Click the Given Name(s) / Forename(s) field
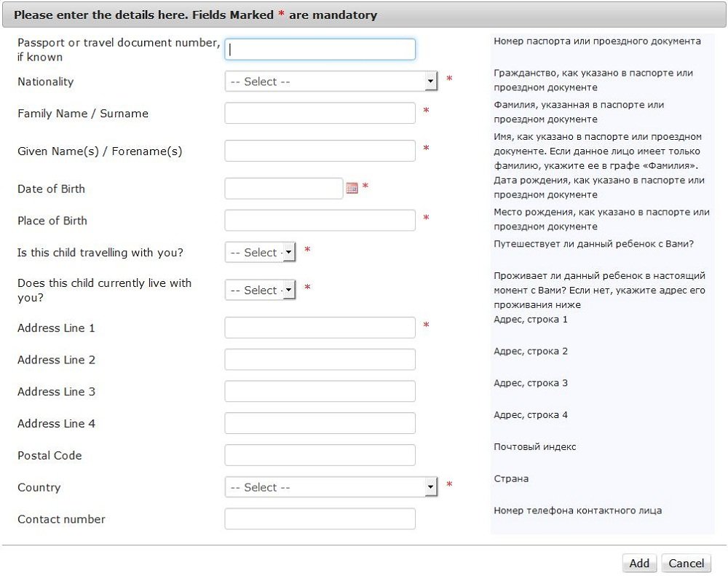This screenshot has width=728, height=576. point(320,151)
